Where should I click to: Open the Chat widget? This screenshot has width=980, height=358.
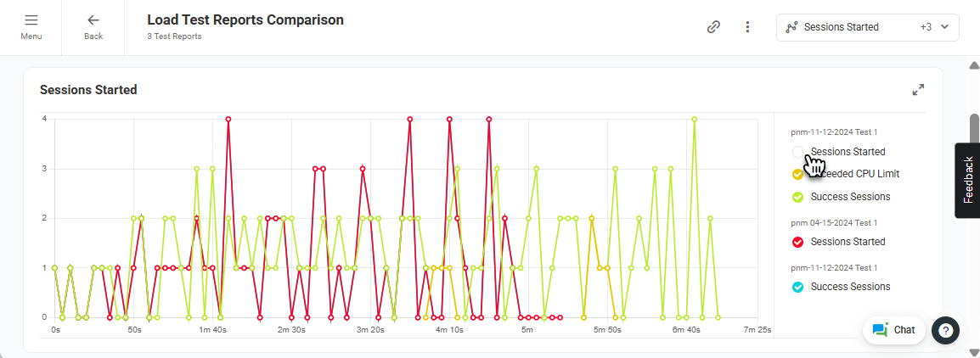[893, 330]
